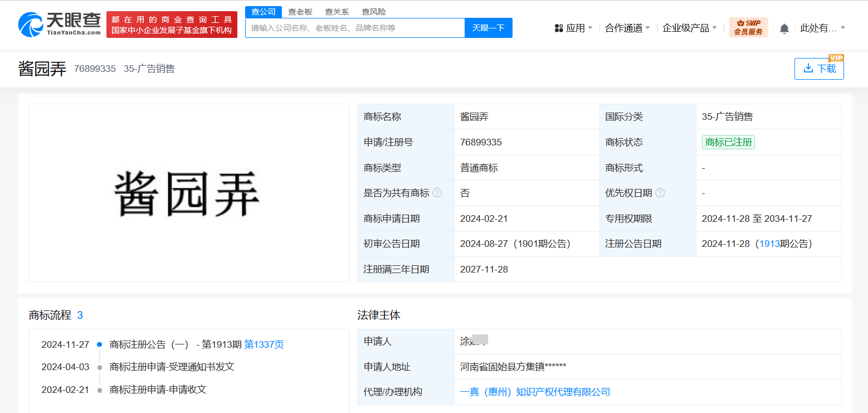868x413 pixels.
Task: Open the user account dropdown 此处有…
Action: point(822,28)
